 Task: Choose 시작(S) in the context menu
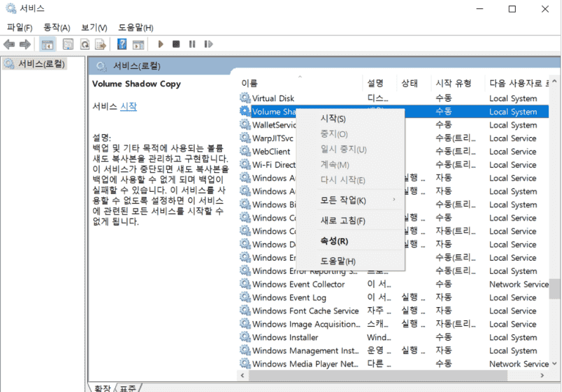(351, 119)
